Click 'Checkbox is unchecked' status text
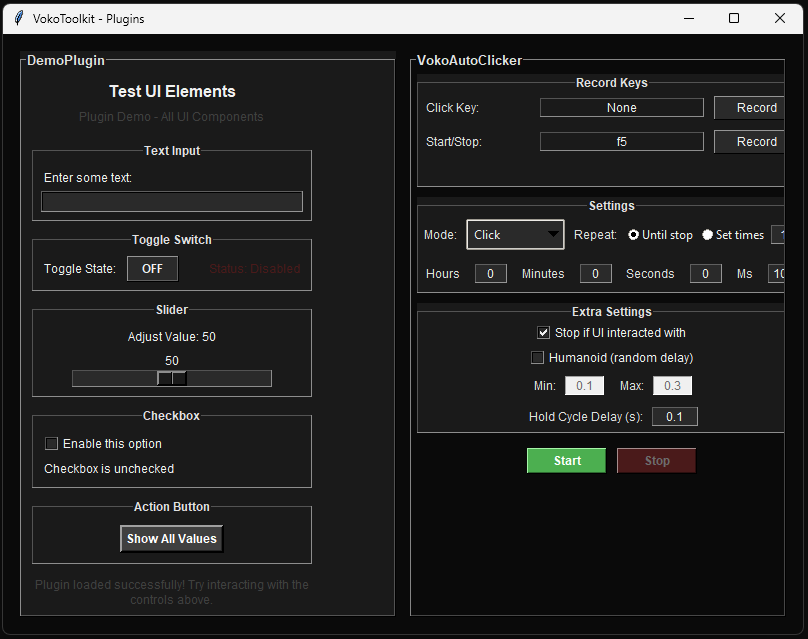The height and width of the screenshot is (639, 808). point(109,468)
